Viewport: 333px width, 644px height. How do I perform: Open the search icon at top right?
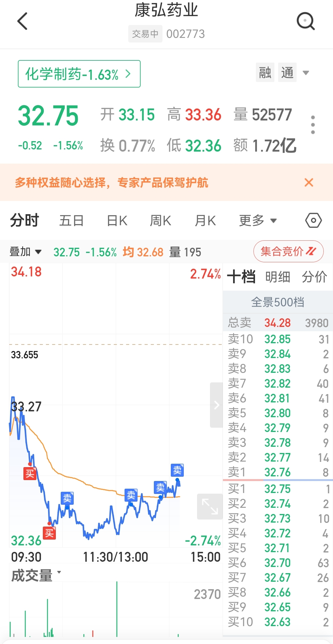tap(306, 21)
